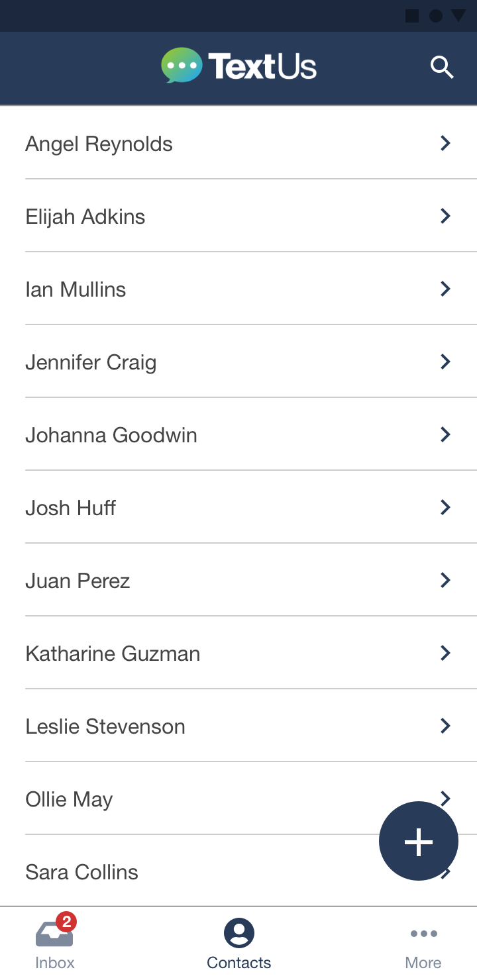
Task: Open Jennifer Craig contact
Action: point(238,362)
